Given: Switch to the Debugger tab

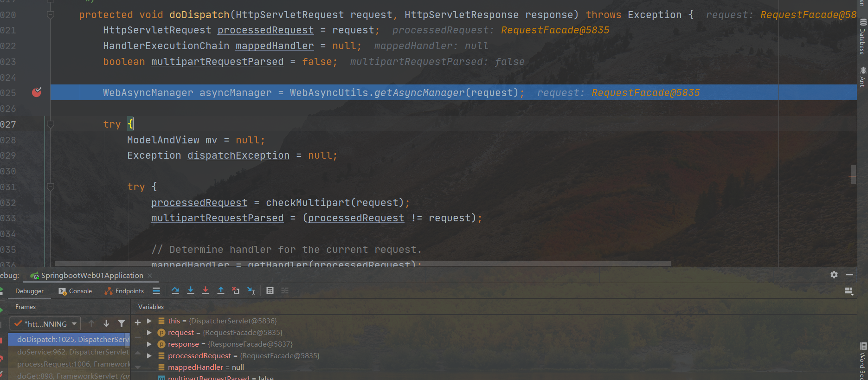Looking at the screenshot, I should pos(29,291).
